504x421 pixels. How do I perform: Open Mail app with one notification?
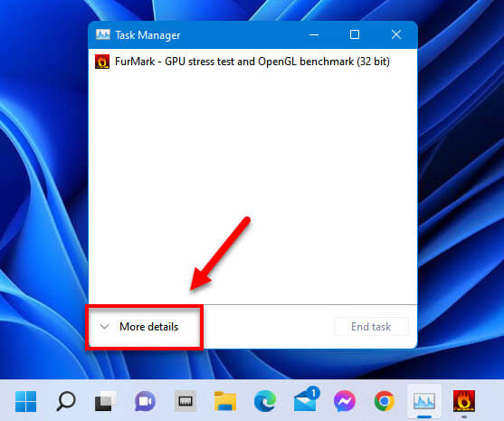(x=307, y=398)
